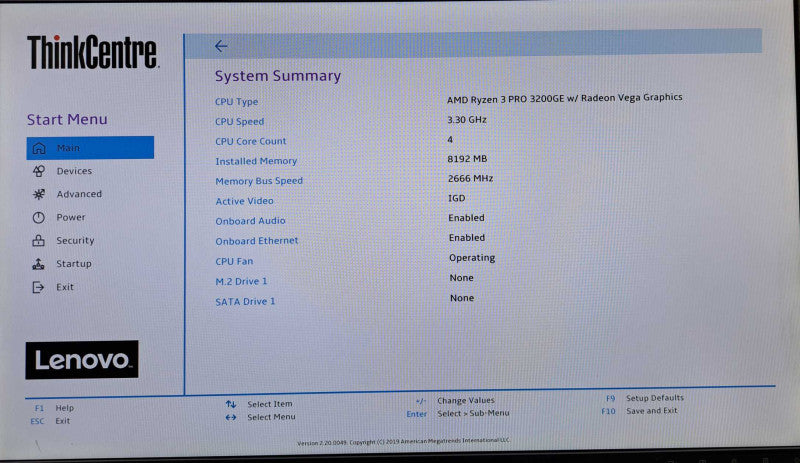Click the 8192 MB memory value

pos(467,159)
